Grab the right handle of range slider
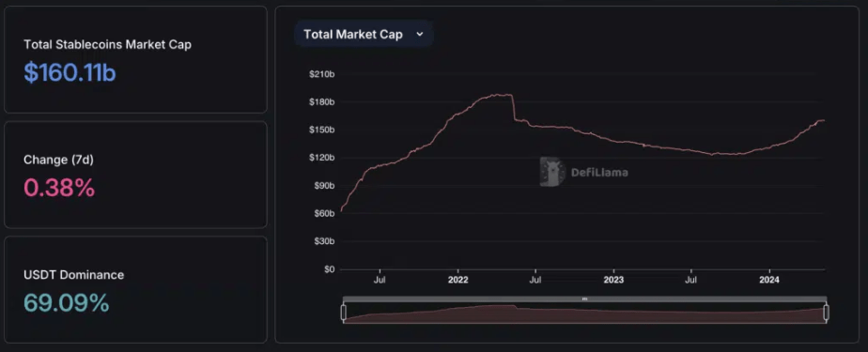This screenshot has height=352, width=868. click(827, 313)
